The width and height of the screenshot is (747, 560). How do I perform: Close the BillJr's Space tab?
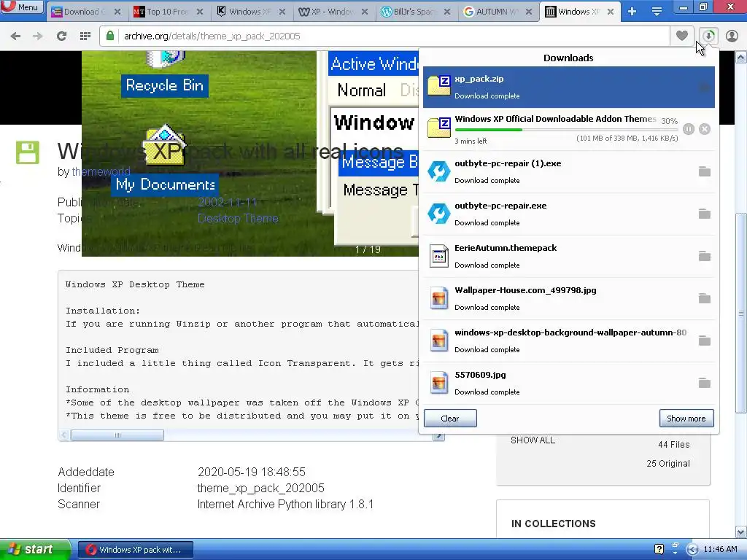pyautogui.click(x=447, y=12)
